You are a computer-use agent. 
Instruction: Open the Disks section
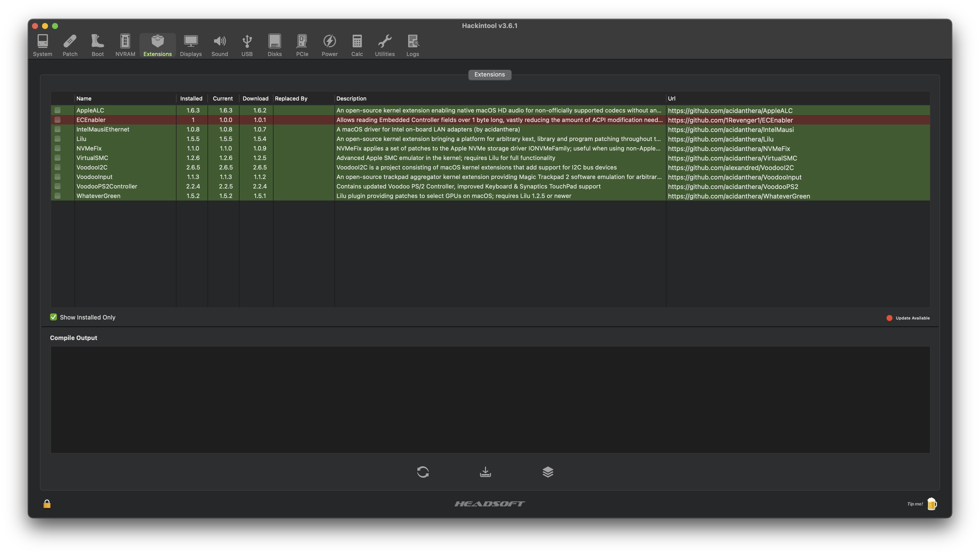coord(274,45)
